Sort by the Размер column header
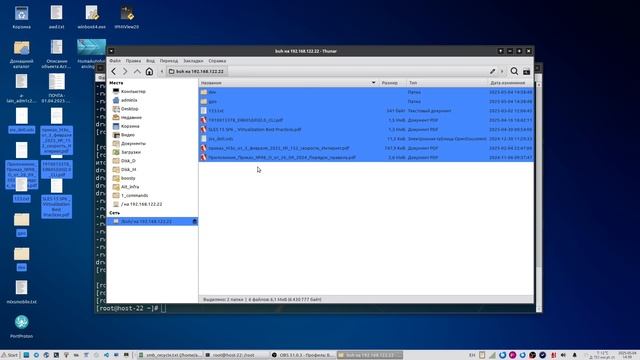This screenshot has height=360, width=640. [392, 83]
